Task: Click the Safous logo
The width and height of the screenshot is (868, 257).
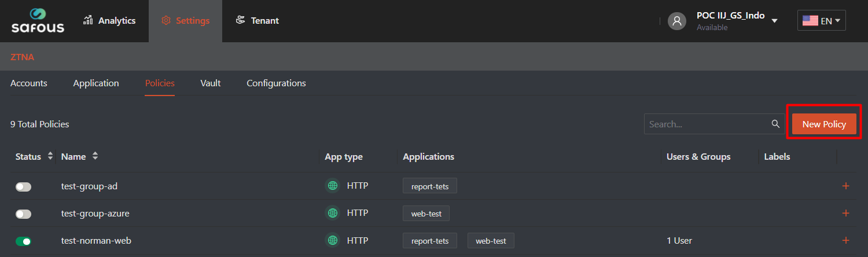Action: [x=38, y=21]
